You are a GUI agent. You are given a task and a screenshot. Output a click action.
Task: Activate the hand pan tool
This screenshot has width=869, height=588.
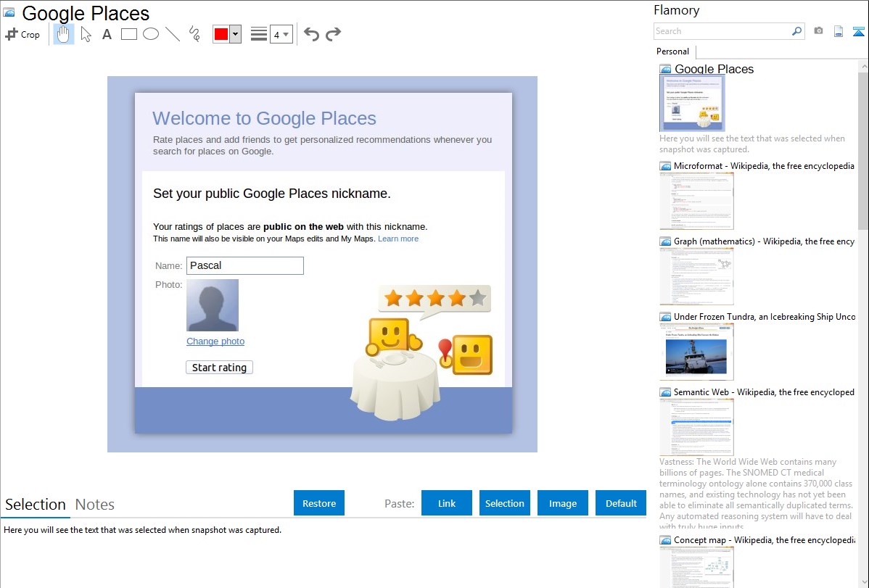63,34
